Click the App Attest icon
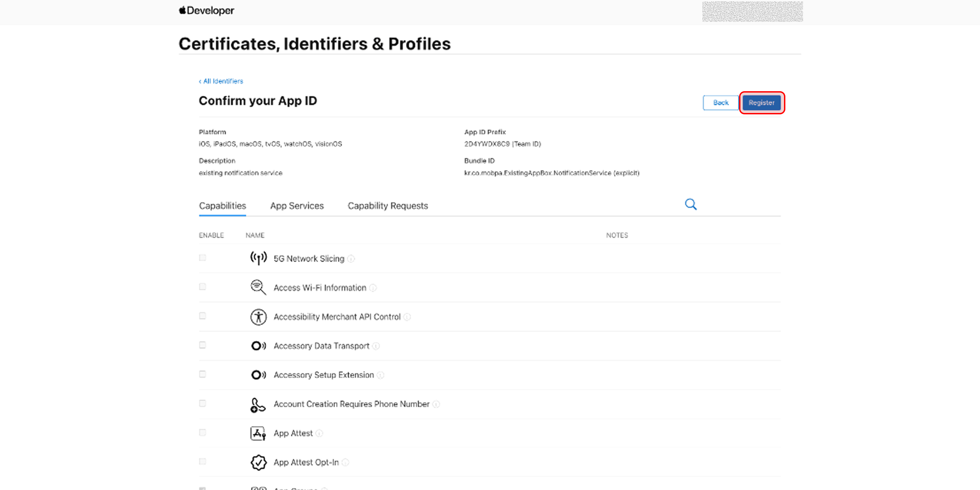The width and height of the screenshot is (980, 490). 258,433
